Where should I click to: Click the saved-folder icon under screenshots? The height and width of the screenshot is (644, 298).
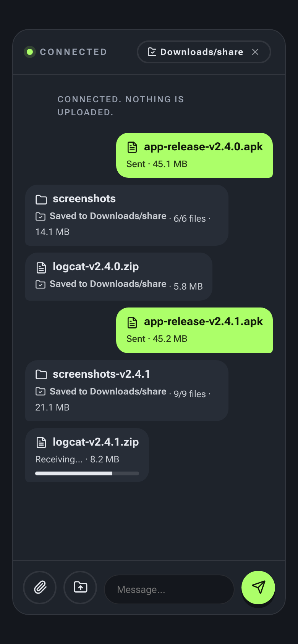coord(40,216)
